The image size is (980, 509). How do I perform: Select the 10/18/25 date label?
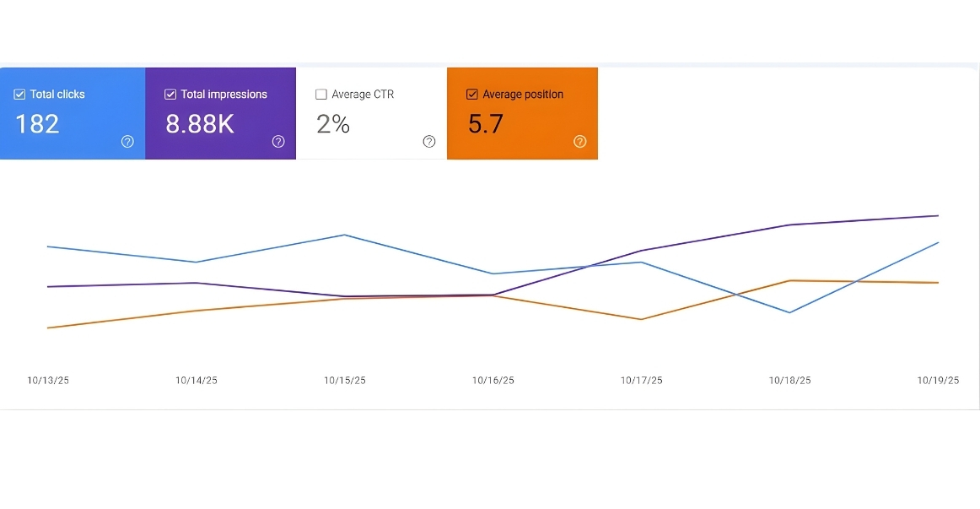(x=790, y=381)
